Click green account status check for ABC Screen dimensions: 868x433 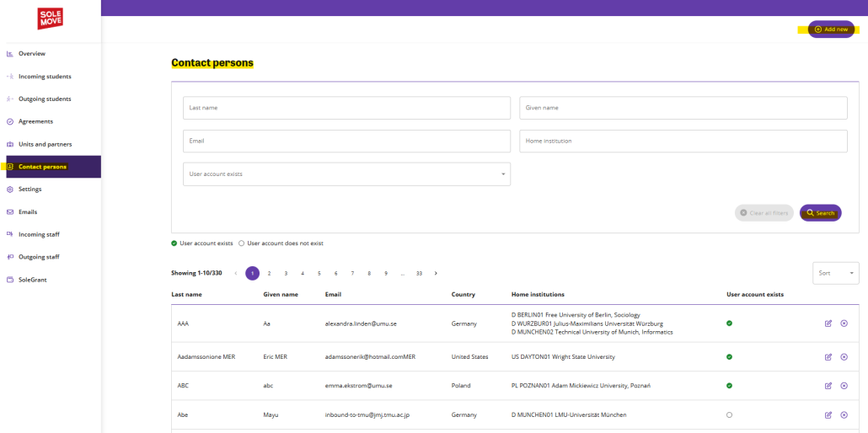point(729,386)
